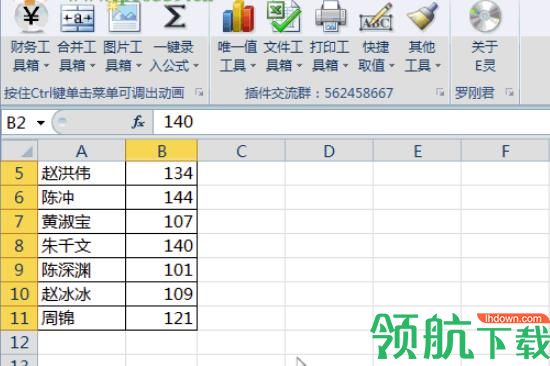Select cell with value 107
The image size is (550, 366).
[161, 222]
